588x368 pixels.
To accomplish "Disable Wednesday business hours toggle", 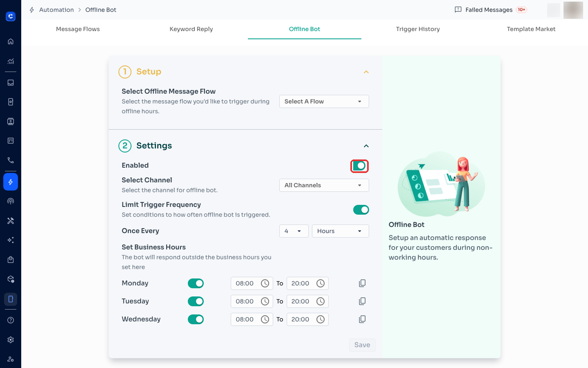I will 196,319.
